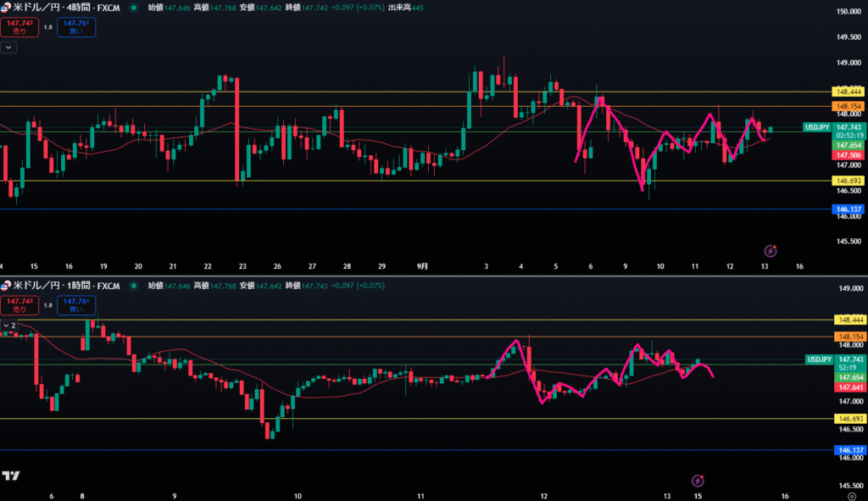
Task: Select the orange 148.154 price label on 4時間 chart
Action: (x=848, y=106)
